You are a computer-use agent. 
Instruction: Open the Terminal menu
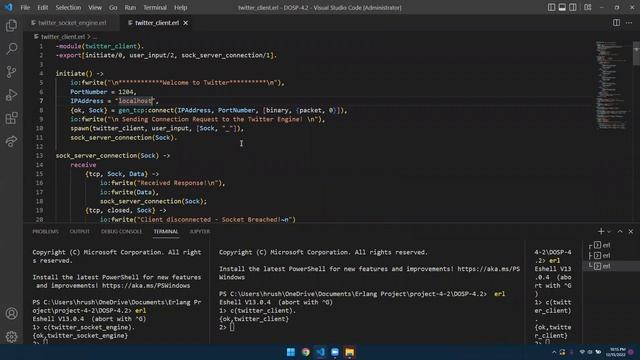155,7
